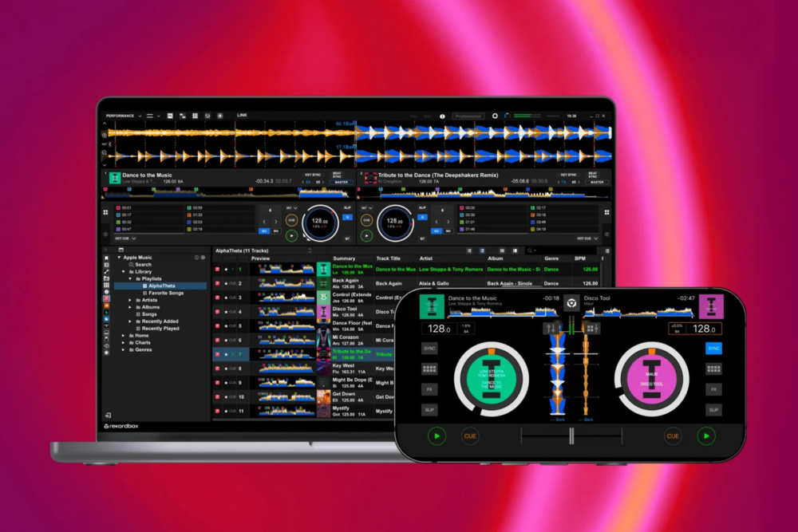Click the log-out icon at browser sidebar bottom

[x=108, y=415]
